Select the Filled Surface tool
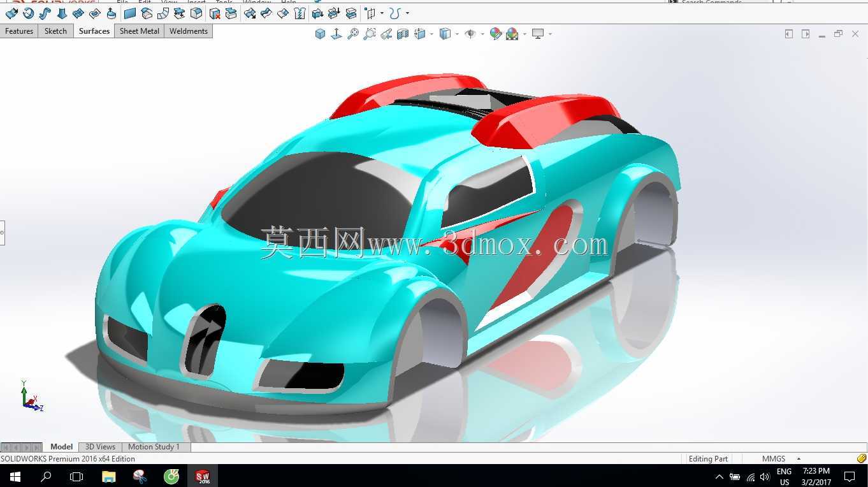Viewport: 868px width, 487px height. point(95,13)
